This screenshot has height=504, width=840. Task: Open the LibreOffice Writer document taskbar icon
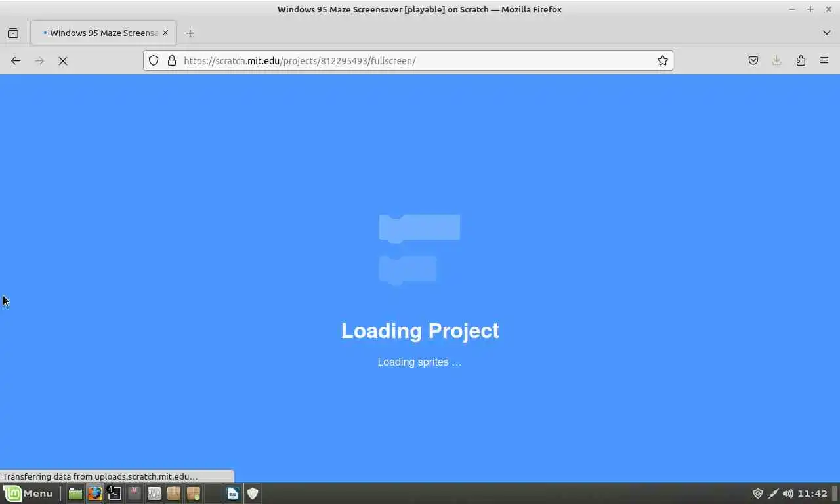pos(233,493)
